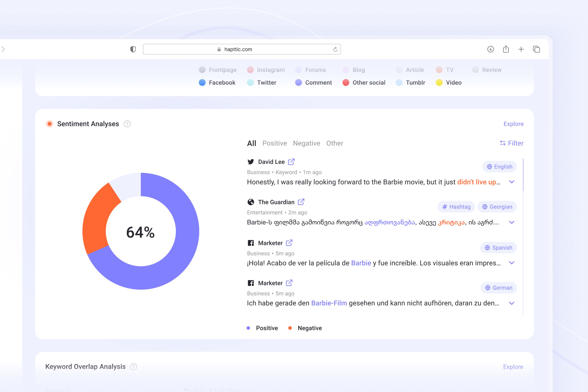Click Facebook icon on Spanish Marketer post
The width and height of the screenshot is (588, 392).
point(251,243)
